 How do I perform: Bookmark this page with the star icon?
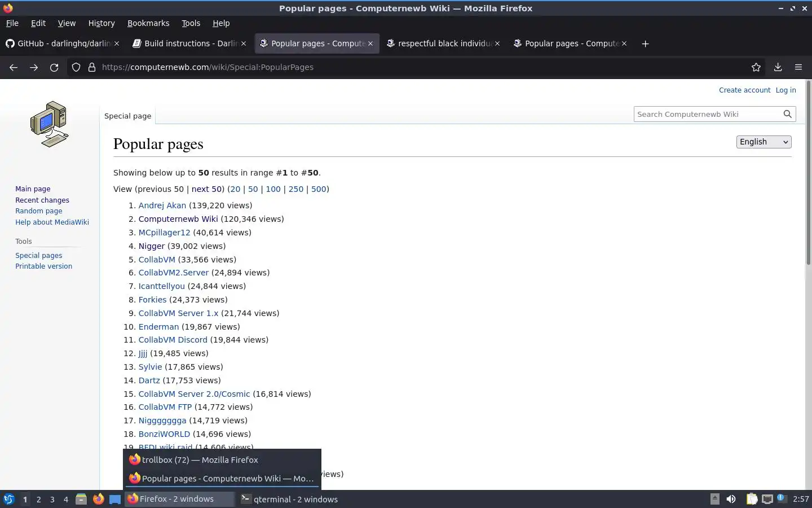[x=756, y=67]
